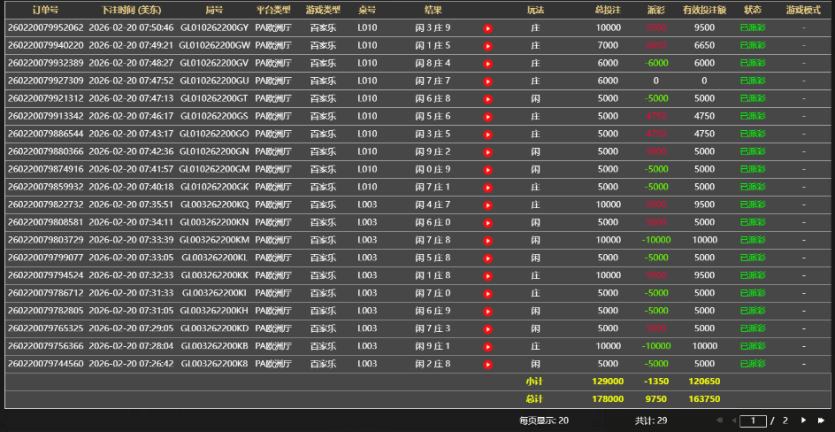This screenshot has height=432, width=835.
Task: Play replay for round GL010262200GW
Action: point(488,46)
